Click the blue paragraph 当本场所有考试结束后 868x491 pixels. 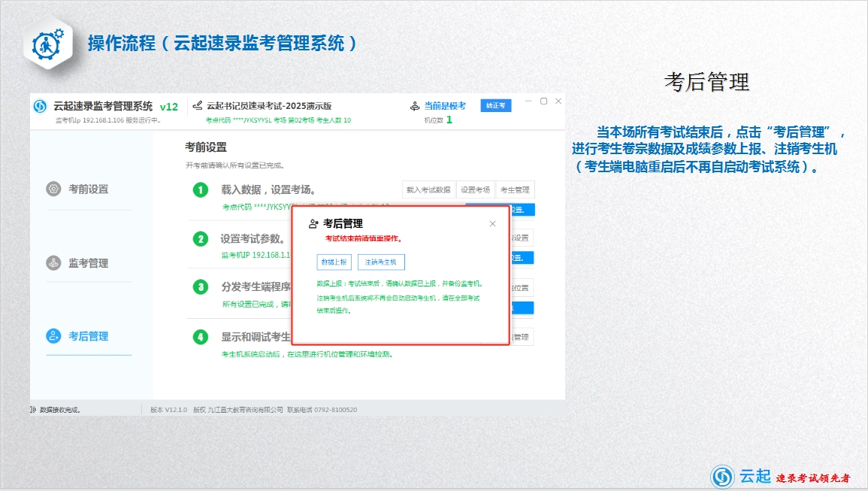click(709, 149)
